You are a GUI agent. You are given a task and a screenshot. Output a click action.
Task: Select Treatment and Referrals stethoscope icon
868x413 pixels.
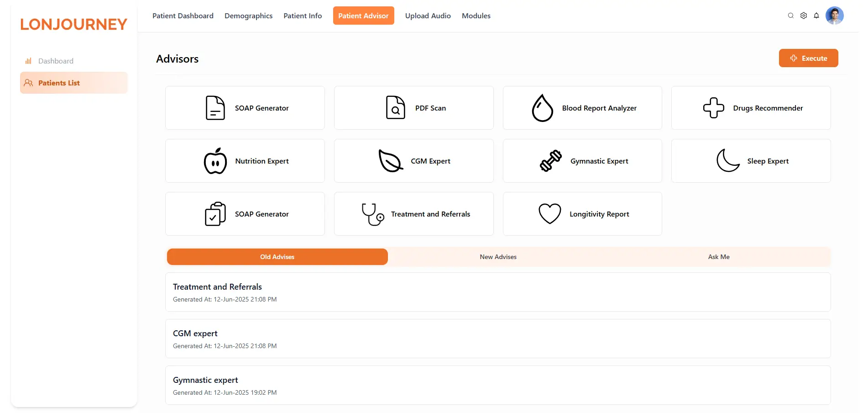click(x=373, y=214)
